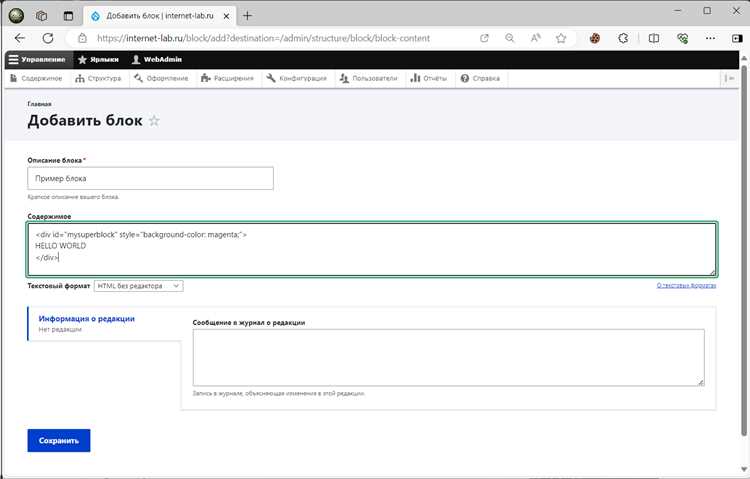Add page to favorites star icon
This screenshot has width=750, height=479.
(561, 38)
